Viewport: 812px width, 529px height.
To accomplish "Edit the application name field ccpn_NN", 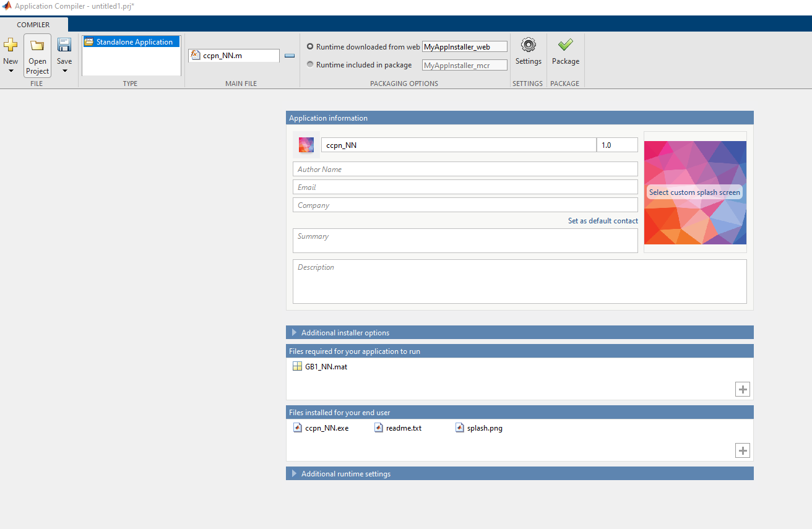I will pyautogui.click(x=459, y=145).
